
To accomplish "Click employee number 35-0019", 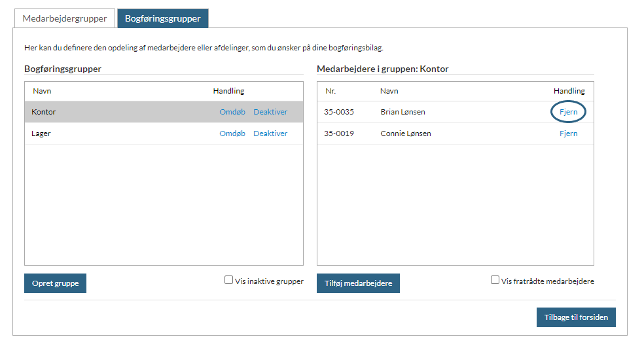I will pos(338,133).
